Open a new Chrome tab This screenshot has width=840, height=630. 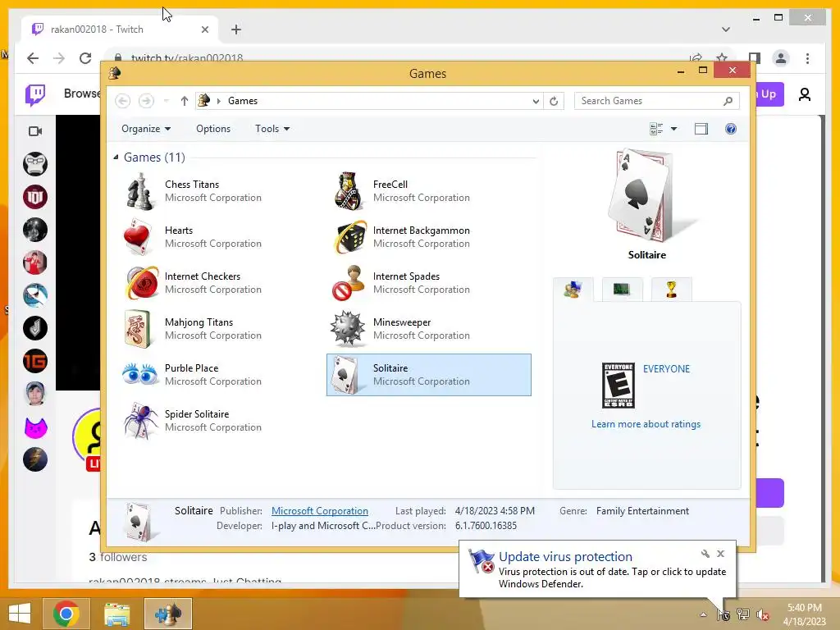click(236, 30)
